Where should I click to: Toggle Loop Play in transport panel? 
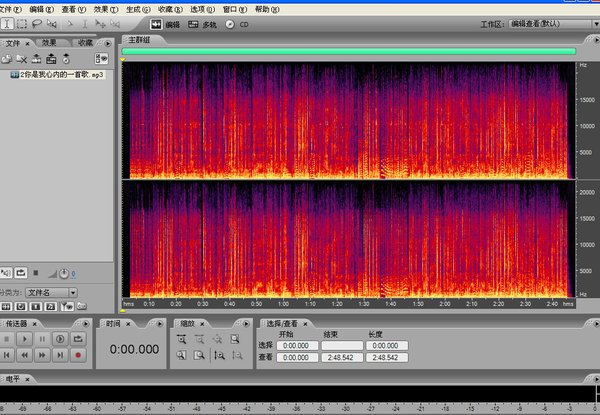[x=78, y=339]
